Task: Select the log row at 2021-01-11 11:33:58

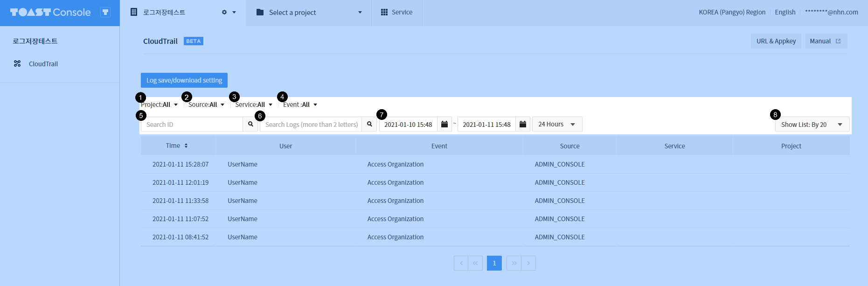Action: click(495, 201)
